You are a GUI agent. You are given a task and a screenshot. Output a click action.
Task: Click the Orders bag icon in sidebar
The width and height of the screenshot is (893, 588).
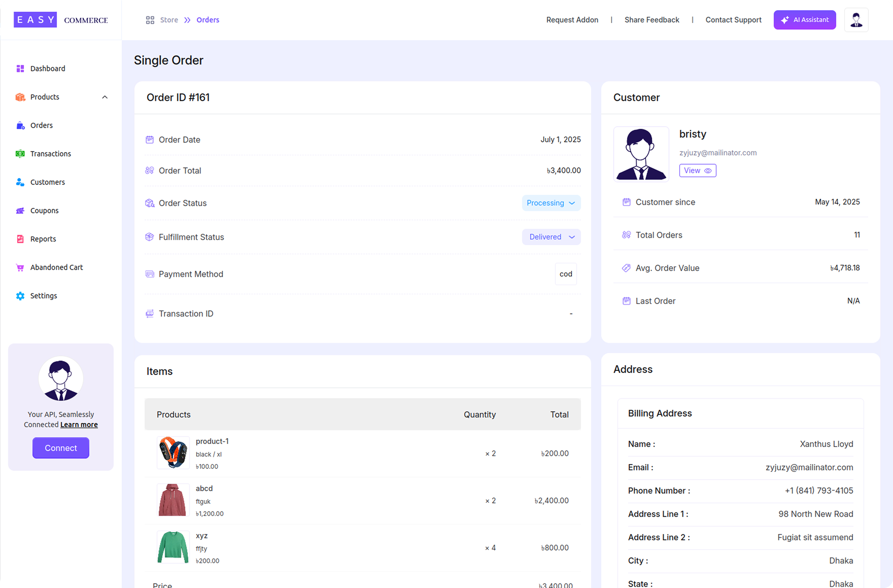coord(20,126)
